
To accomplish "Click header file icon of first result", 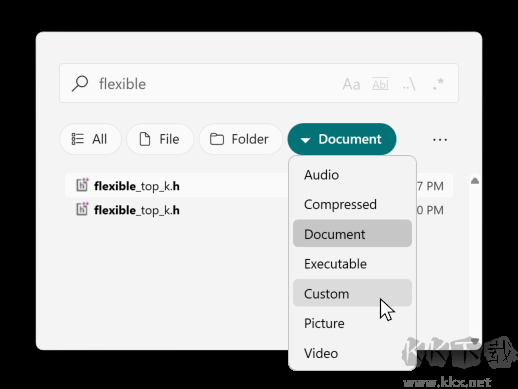I will (82, 185).
